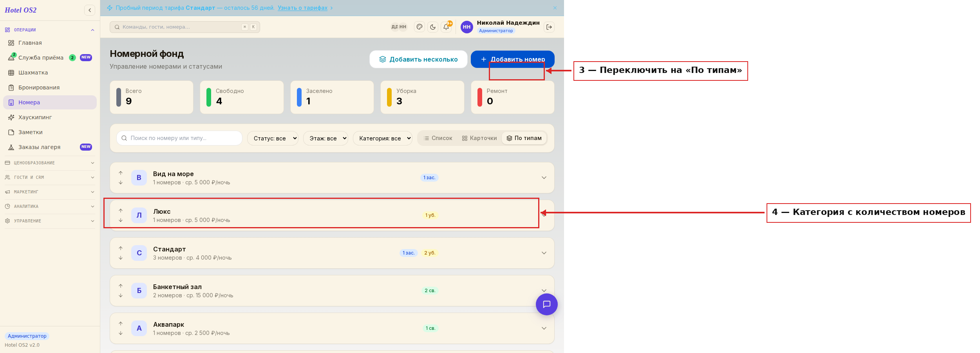Move Вид на море category down
The image size is (980, 353).
(x=121, y=182)
